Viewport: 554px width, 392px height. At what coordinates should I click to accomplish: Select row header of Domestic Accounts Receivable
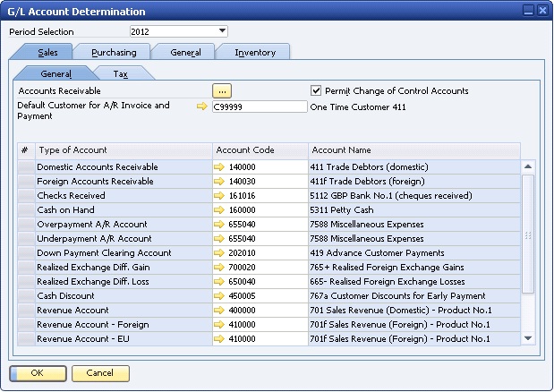27,166
